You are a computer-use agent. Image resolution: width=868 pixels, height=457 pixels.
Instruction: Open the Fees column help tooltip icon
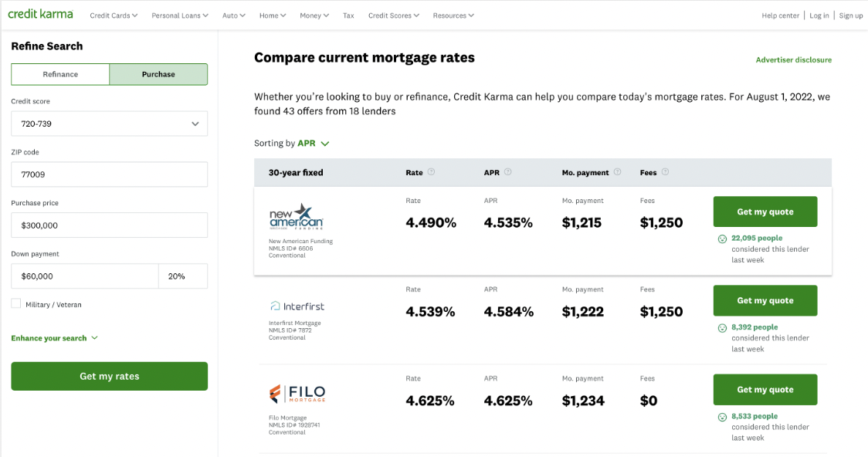664,172
